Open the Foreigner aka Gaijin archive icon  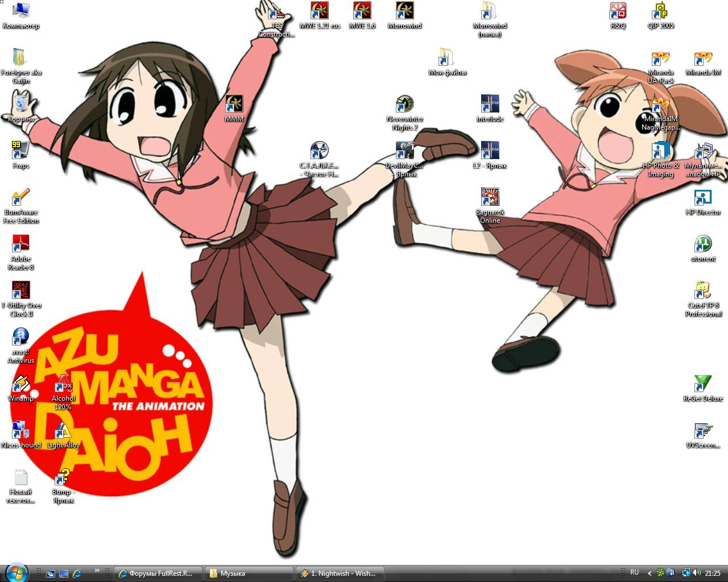coord(20,66)
